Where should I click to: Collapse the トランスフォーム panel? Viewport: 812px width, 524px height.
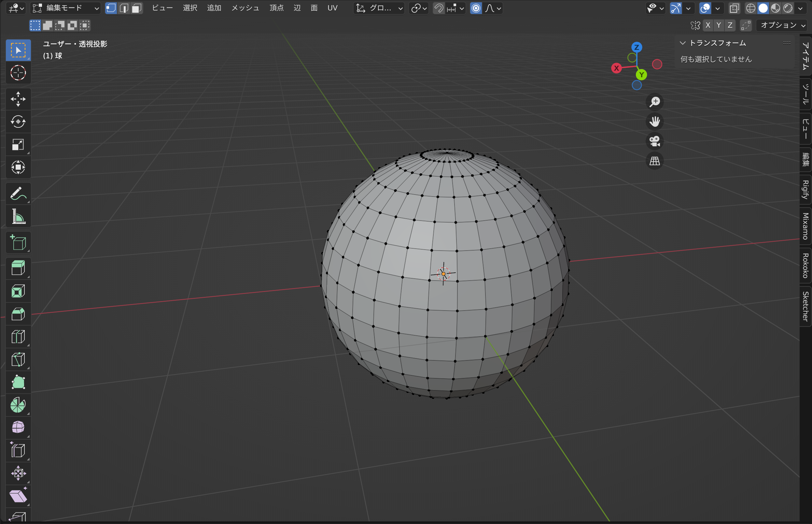click(682, 43)
